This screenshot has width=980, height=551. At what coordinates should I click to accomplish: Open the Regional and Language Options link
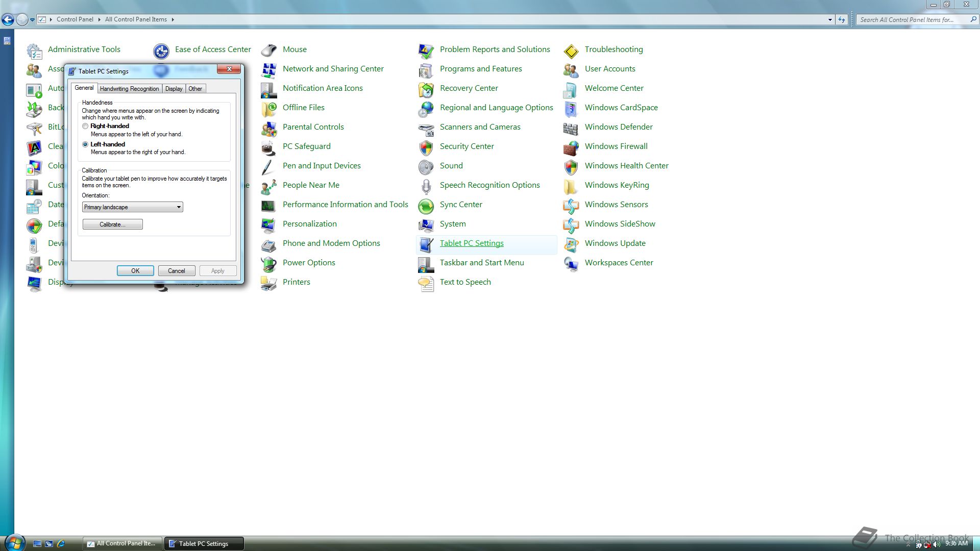pos(496,108)
